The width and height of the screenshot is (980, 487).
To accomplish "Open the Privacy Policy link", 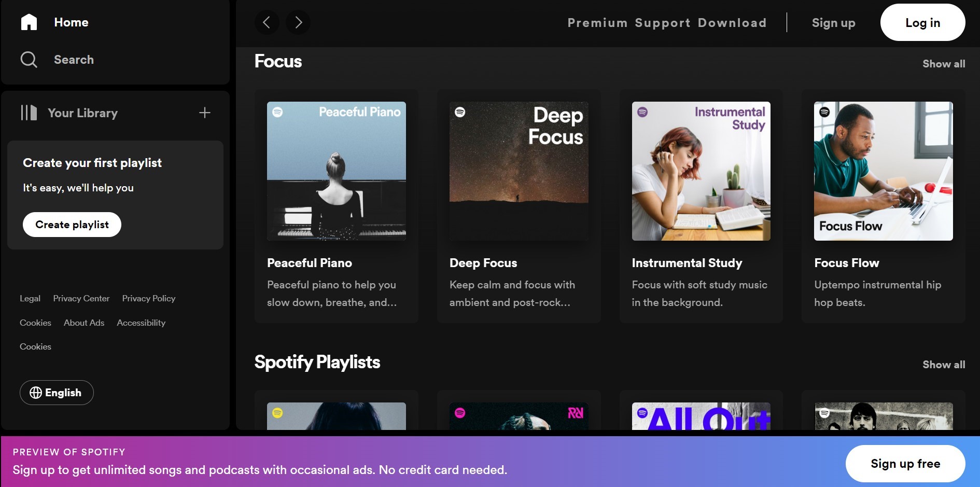I will (149, 298).
